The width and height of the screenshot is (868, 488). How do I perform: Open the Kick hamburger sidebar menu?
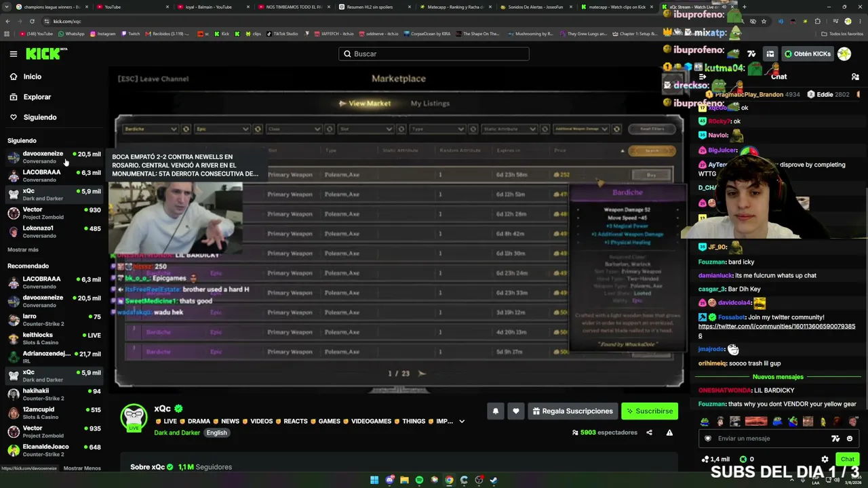click(x=13, y=54)
